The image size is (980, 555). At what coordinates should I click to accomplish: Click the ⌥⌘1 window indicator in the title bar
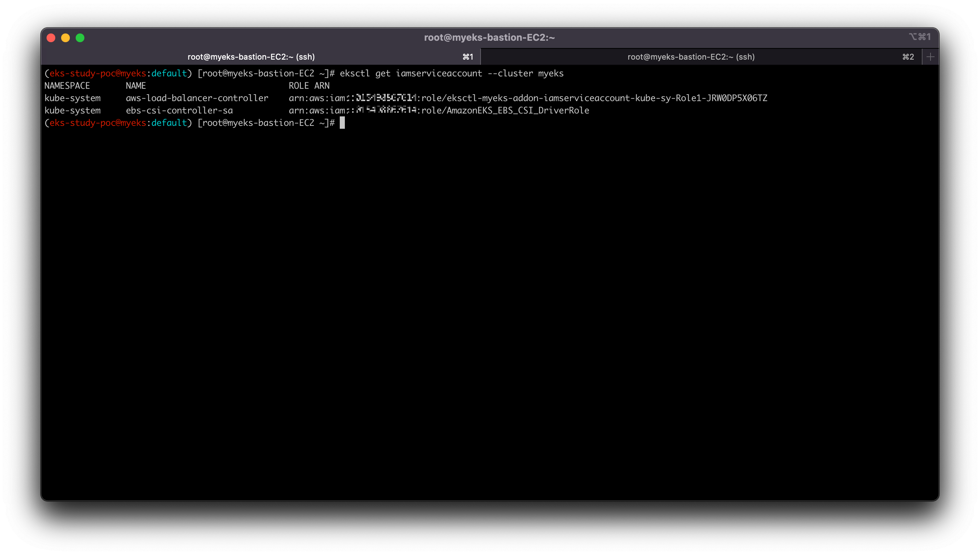[920, 37]
